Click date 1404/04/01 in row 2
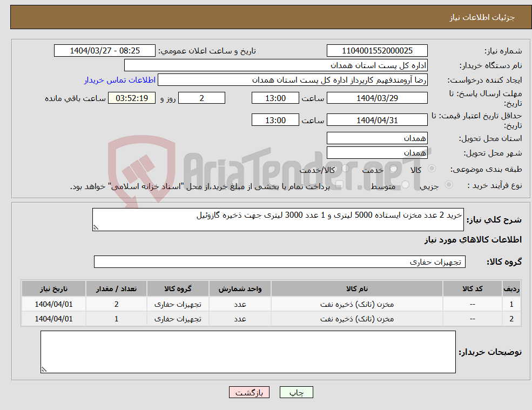 53,319
